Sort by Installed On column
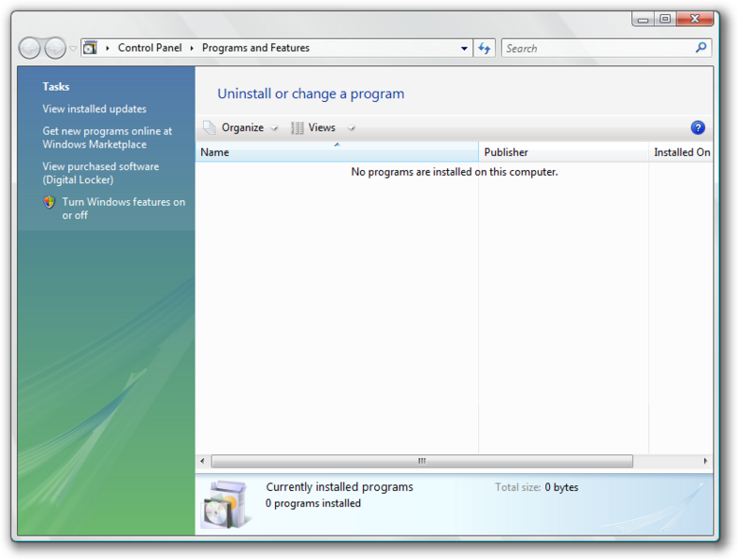Viewport: 738px width, 560px height. [681, 152]
